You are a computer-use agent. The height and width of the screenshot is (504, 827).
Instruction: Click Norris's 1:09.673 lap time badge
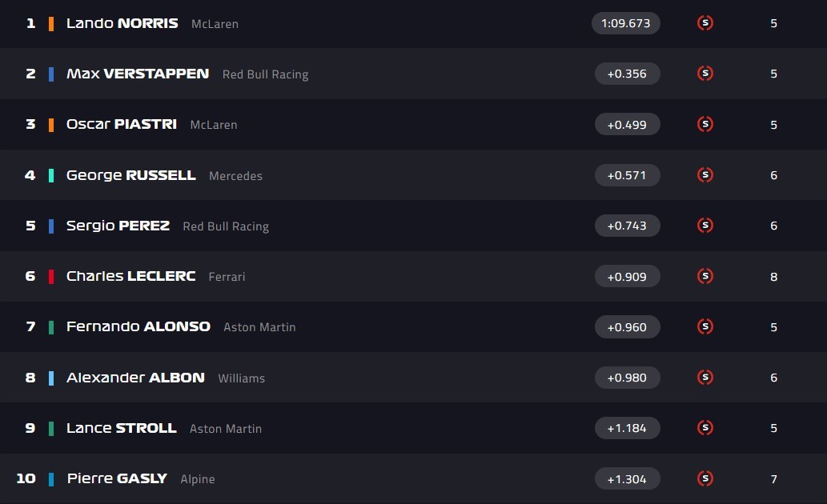626,23
